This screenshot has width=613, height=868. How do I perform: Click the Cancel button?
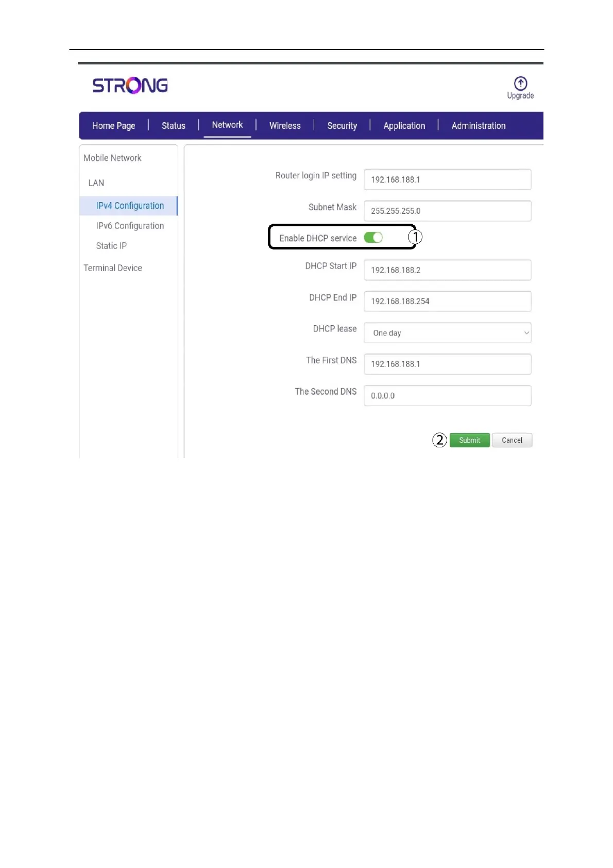pos(512,440)
